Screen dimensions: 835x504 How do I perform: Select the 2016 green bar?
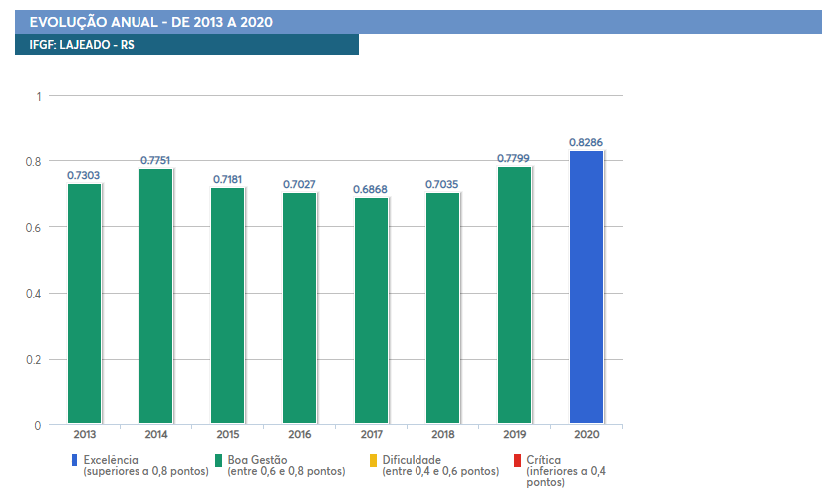click(x=299, y=309)
